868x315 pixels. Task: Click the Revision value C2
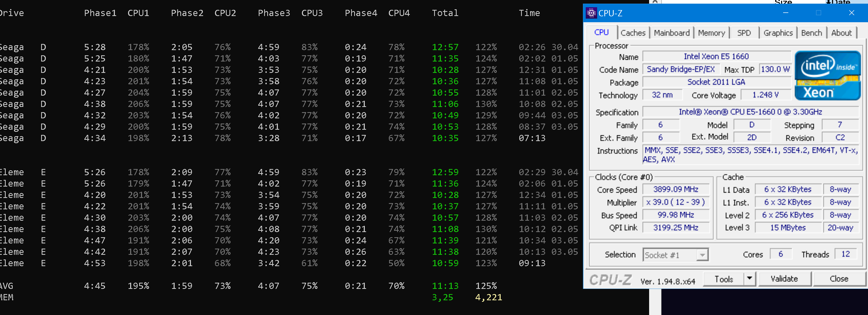coord(840,137)
